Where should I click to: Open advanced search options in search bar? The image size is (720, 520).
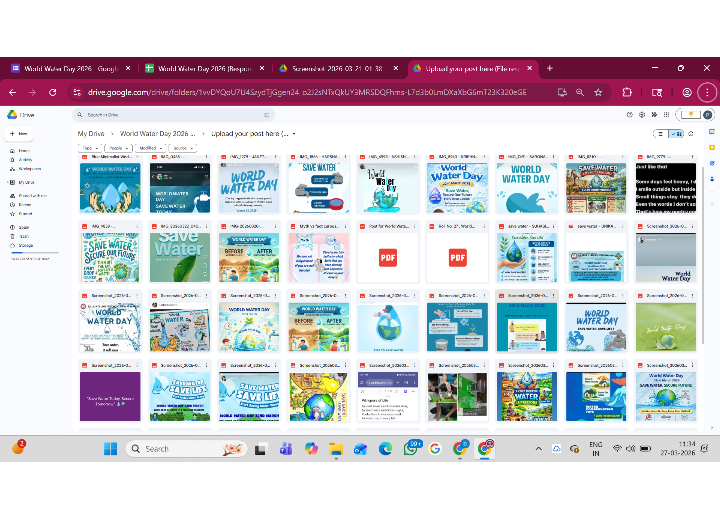[264, 115]
